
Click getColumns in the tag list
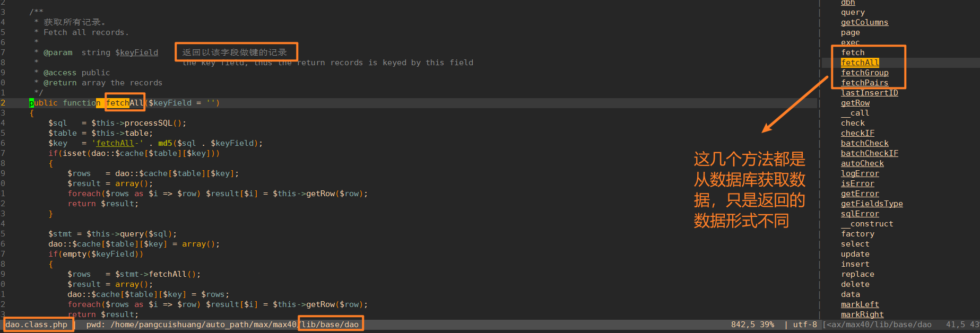tap(864, 22)
